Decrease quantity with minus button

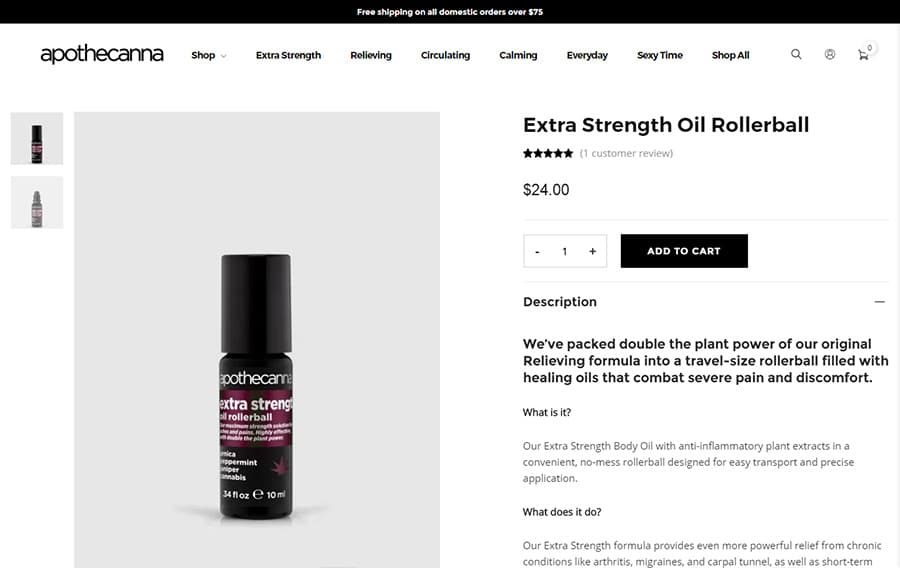point(538,251)
